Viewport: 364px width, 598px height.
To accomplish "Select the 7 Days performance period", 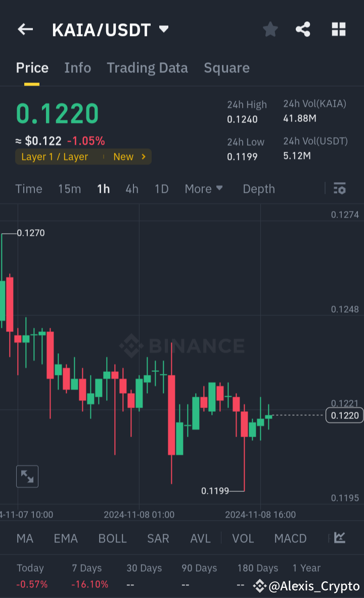I will [x=86, y=568].
